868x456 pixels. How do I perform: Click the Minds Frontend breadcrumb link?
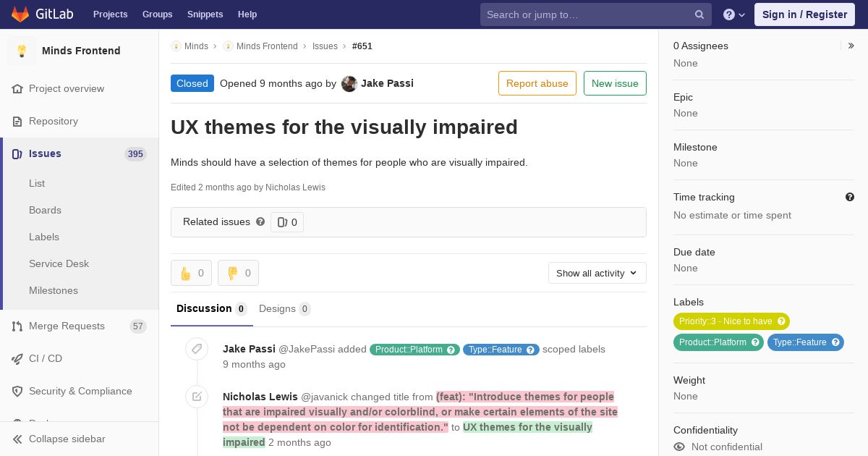coord(267,46)
